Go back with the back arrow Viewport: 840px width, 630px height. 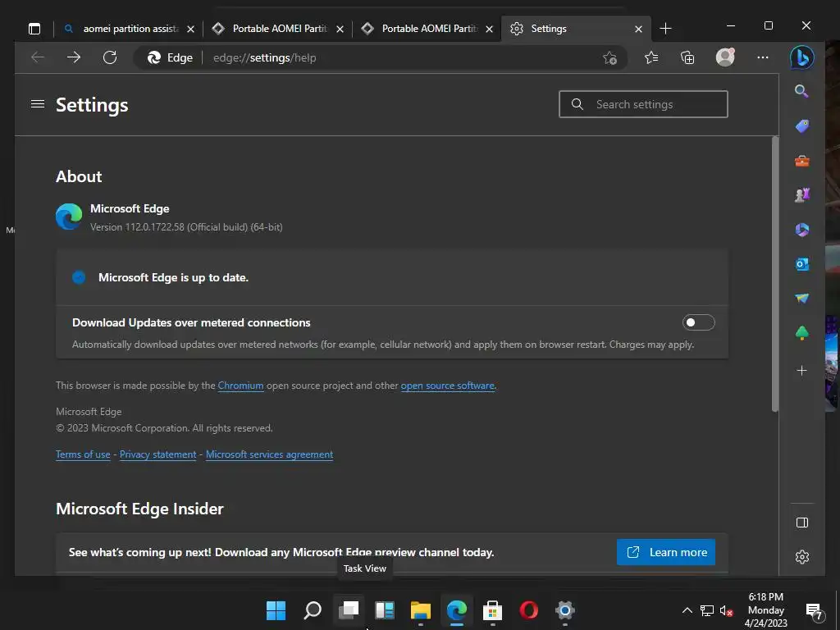[x=38, y=57]
